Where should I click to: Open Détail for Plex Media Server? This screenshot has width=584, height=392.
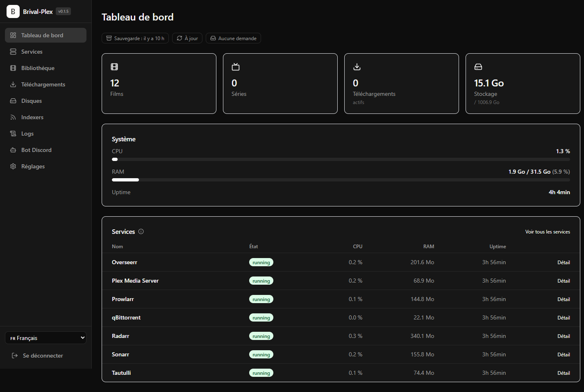(564, 281)
